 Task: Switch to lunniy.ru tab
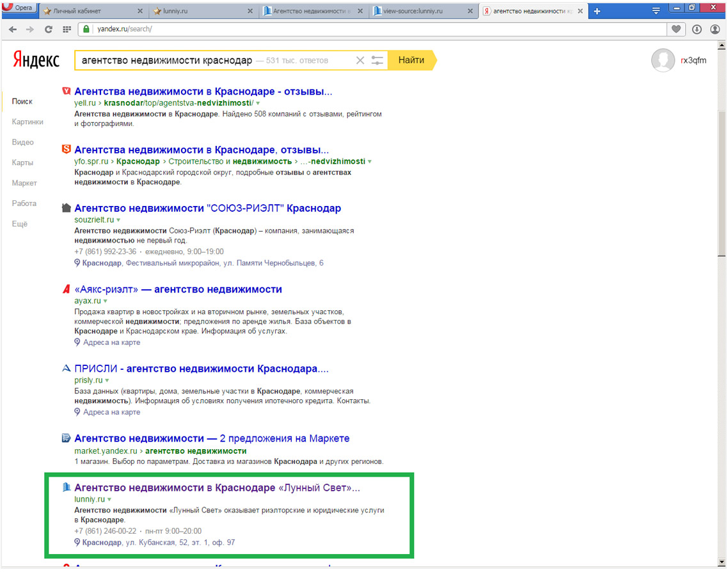click(x=175, y=11)
